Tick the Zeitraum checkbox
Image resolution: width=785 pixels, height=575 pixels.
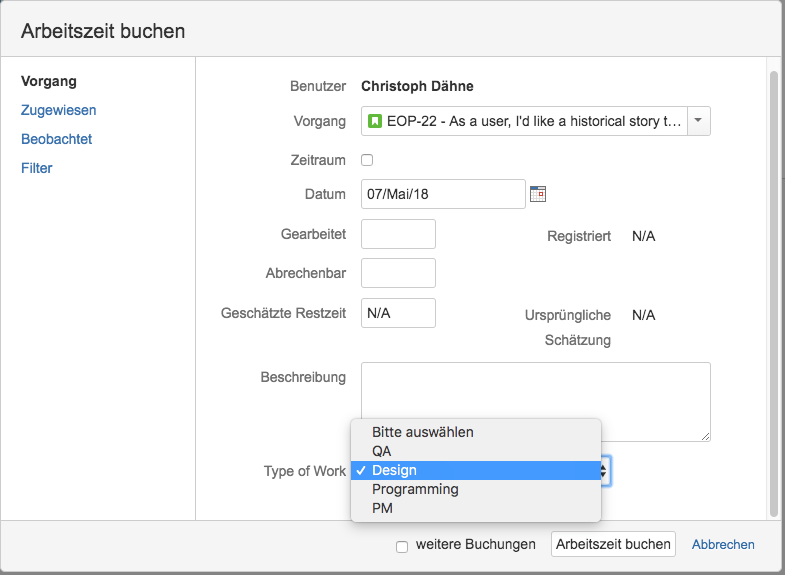pos(367,160)
